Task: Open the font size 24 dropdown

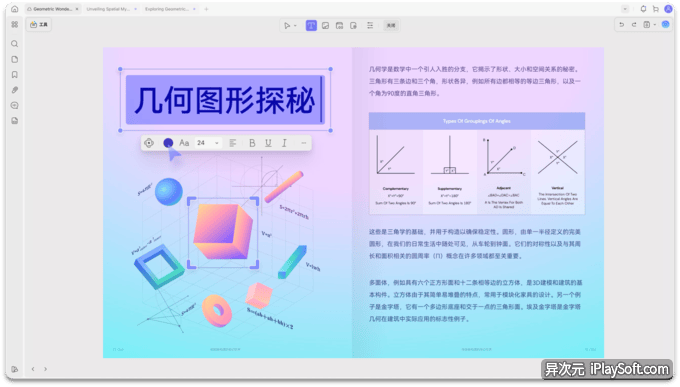Action: (x=208, y=143)
